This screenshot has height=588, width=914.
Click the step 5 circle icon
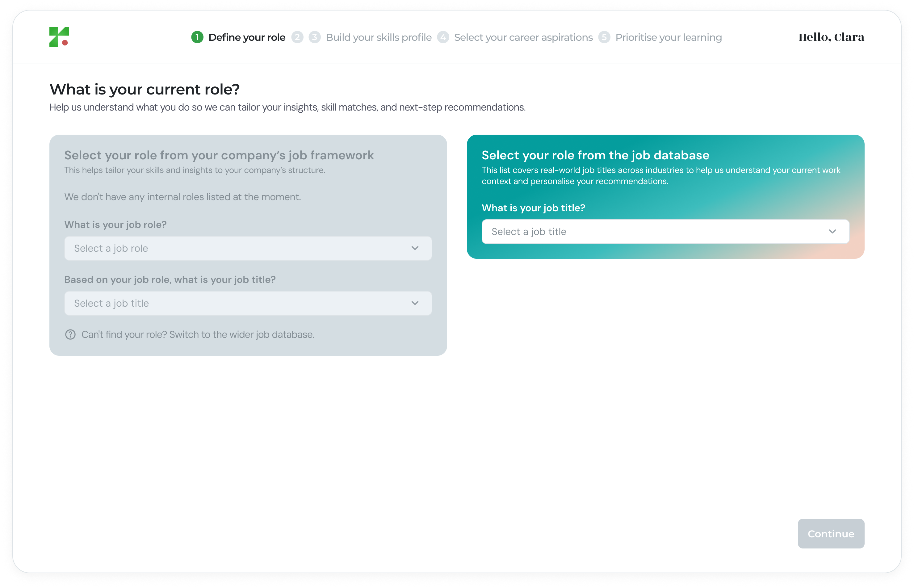tap(604, 37)
